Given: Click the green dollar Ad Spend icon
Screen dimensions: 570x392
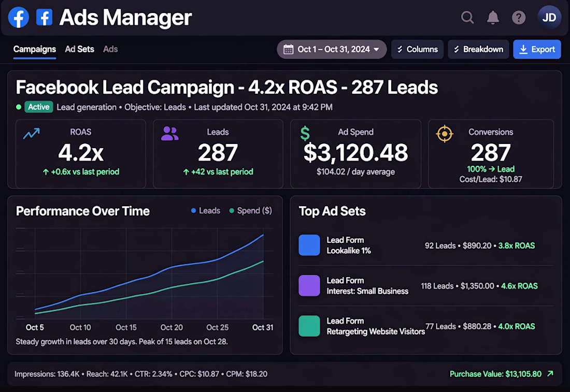Looking at the screenshot, I should (305, 133).
